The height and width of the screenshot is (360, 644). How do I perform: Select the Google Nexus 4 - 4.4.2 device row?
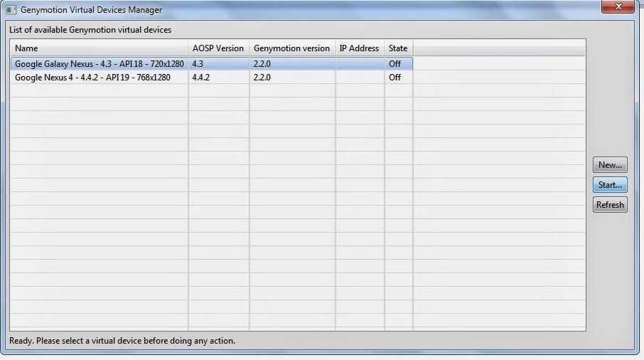pyautogui.click(x=212, y=78)
